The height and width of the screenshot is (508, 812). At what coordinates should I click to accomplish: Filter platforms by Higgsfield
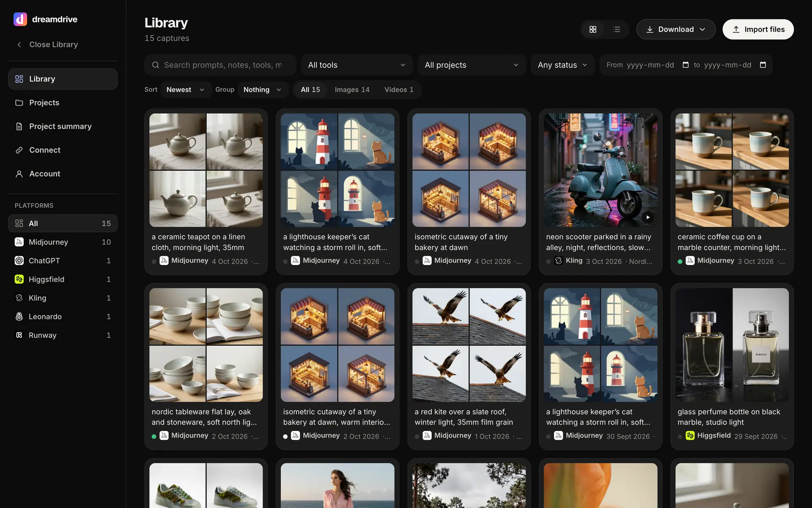pos(63,279)
